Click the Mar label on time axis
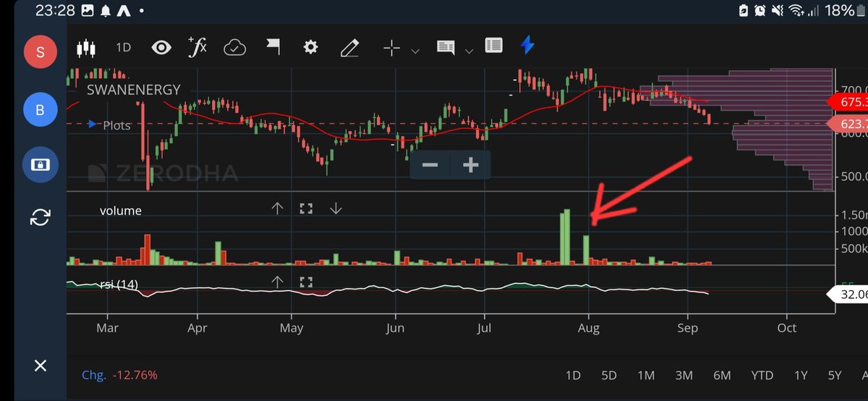868x401 pixels. (107, 328)
